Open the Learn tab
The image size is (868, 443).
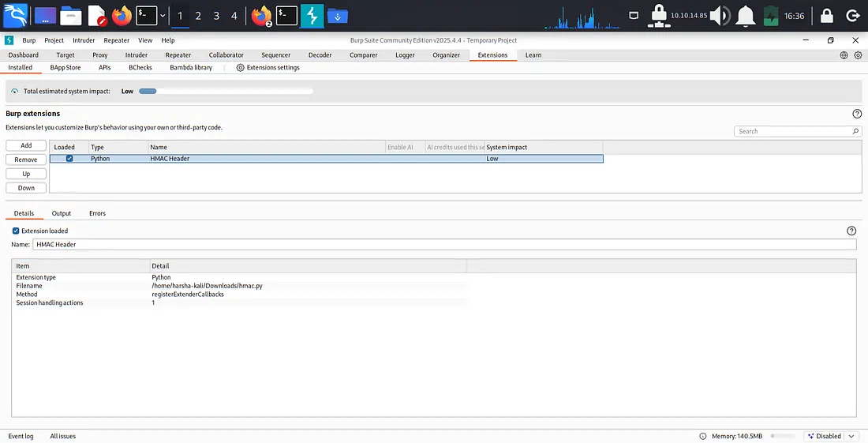tap(533, 54)
